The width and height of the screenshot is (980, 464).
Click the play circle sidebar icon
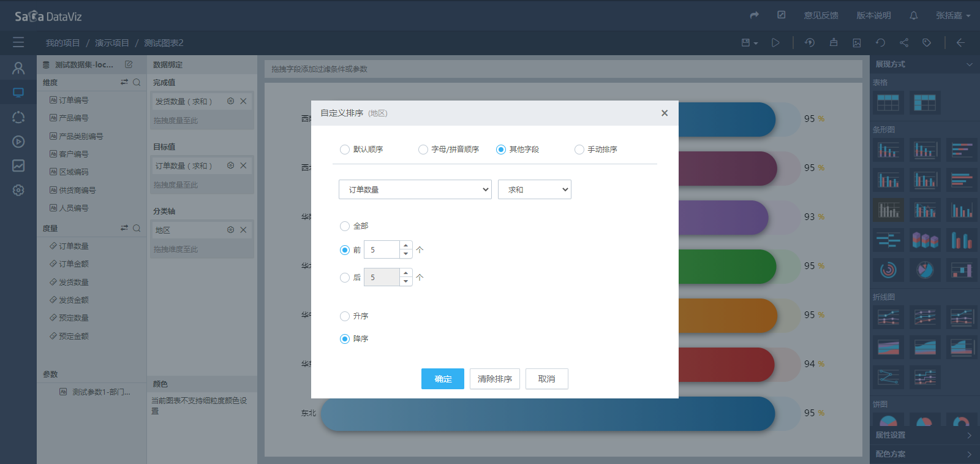18,142
